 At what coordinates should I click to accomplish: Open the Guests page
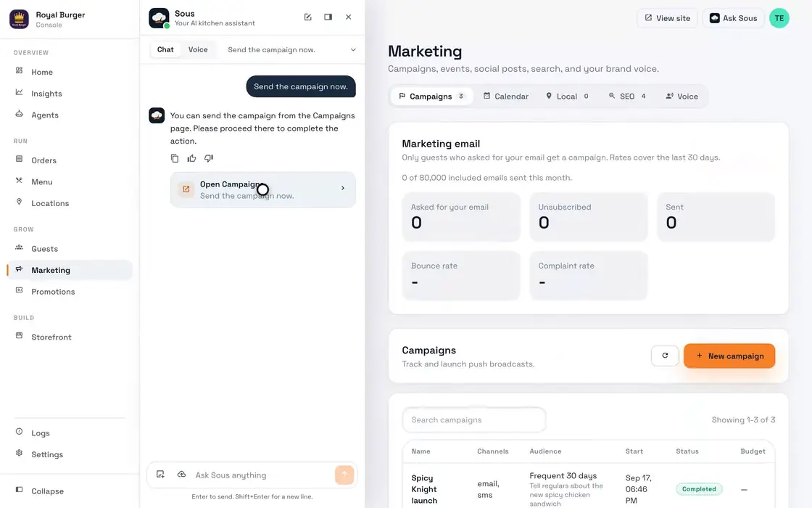coord(70,249)
